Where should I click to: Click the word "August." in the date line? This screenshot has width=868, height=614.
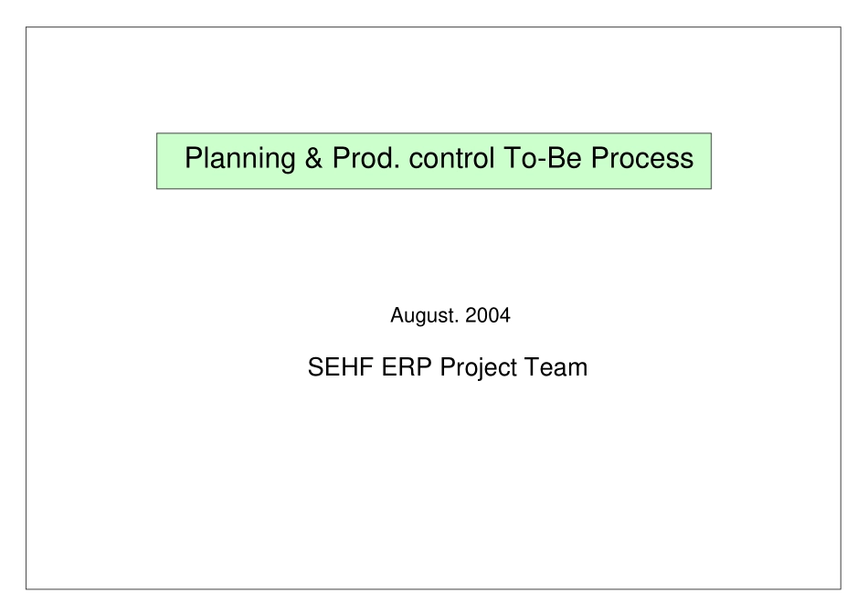coord(425,317)
